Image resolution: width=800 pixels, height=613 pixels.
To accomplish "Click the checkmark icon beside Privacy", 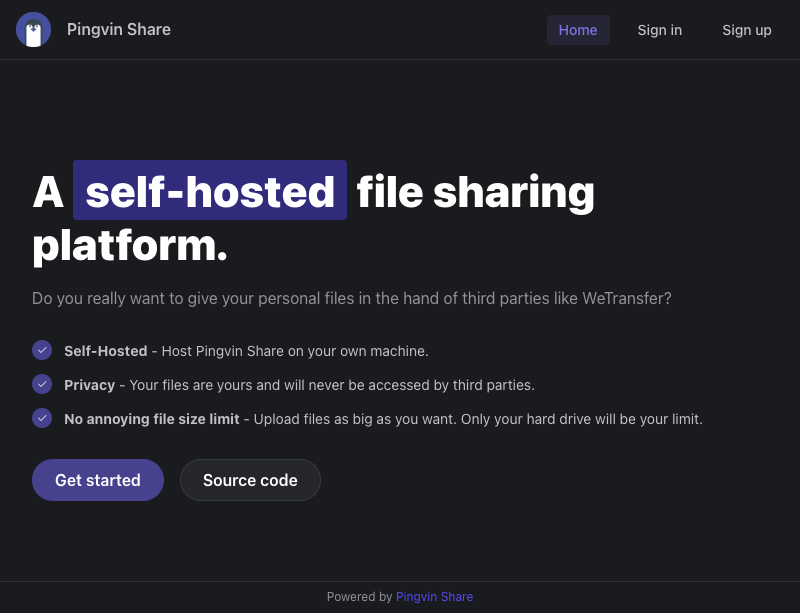I will pos(42,384).
